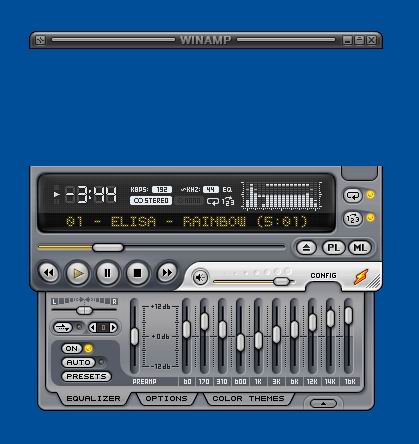Image resolution: width=419 pixels, height=444 pixels.
Task: Open the playlist with the PL button
Action: pos(334,248)
